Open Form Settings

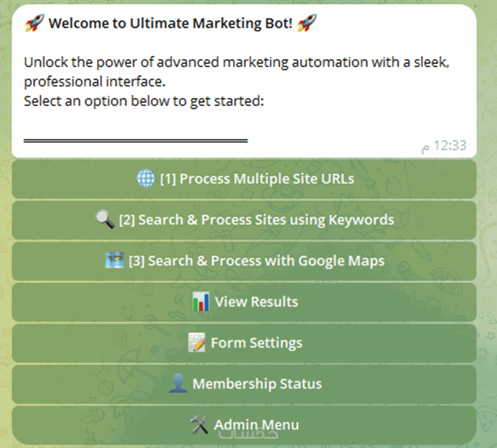coord(244,343)
